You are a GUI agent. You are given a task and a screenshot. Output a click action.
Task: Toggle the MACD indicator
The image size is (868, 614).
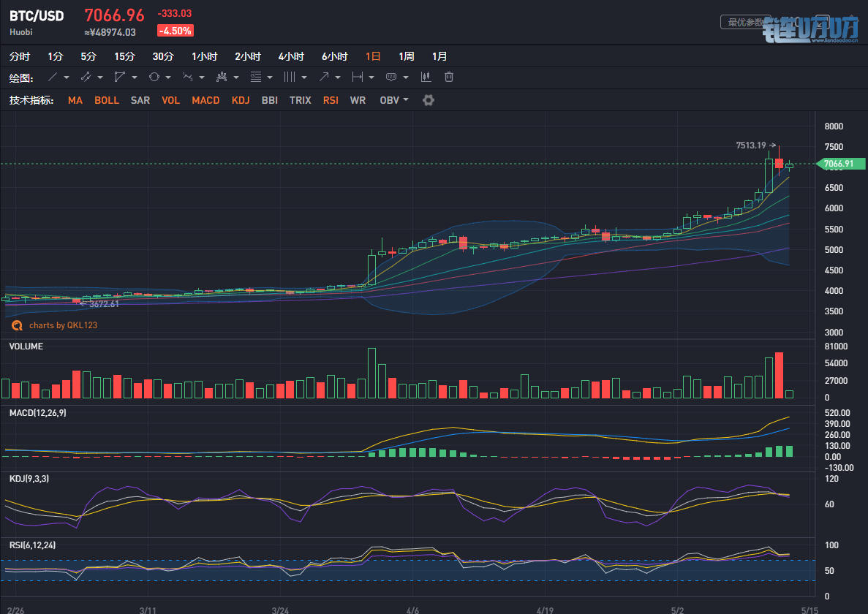click(205, 100)
